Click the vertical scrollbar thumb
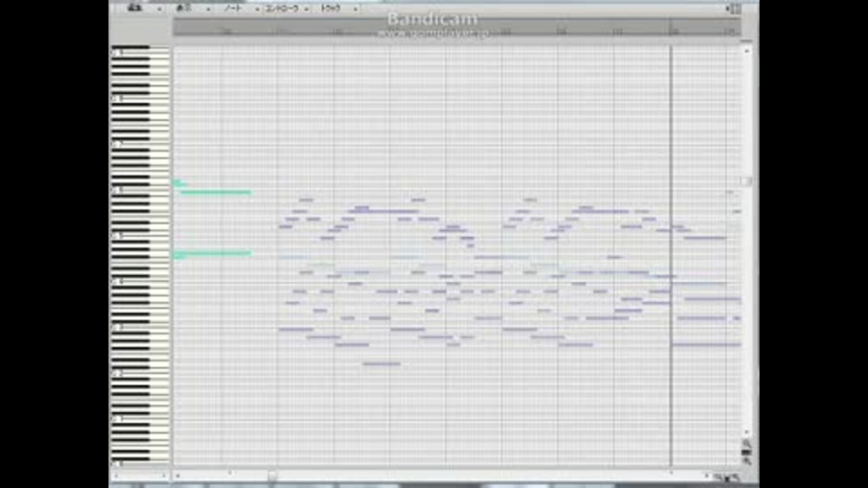The image size is (868, 488). point(747,181)
